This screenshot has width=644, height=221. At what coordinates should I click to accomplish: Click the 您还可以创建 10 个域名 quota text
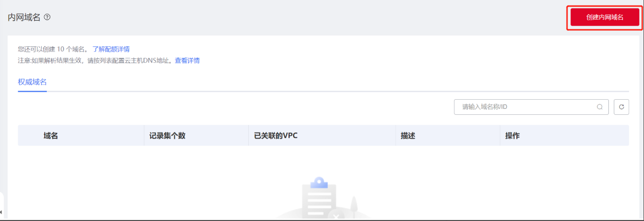point(53,49)
